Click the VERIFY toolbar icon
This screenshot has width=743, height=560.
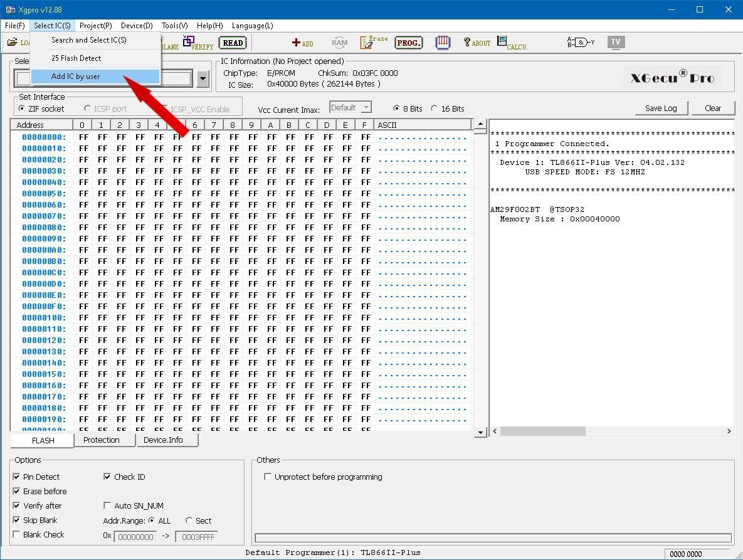pos(198,43)
